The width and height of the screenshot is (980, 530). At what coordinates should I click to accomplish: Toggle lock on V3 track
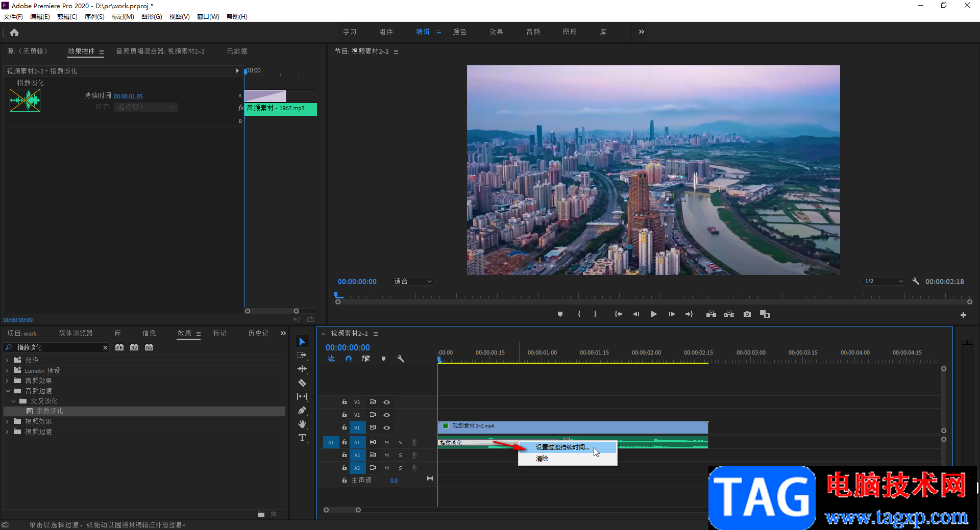(345, 402)
